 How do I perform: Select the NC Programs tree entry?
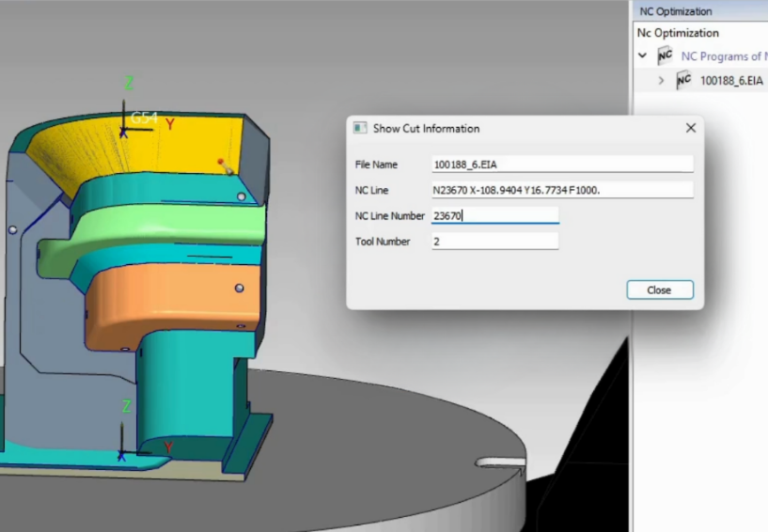pos(722,56)
